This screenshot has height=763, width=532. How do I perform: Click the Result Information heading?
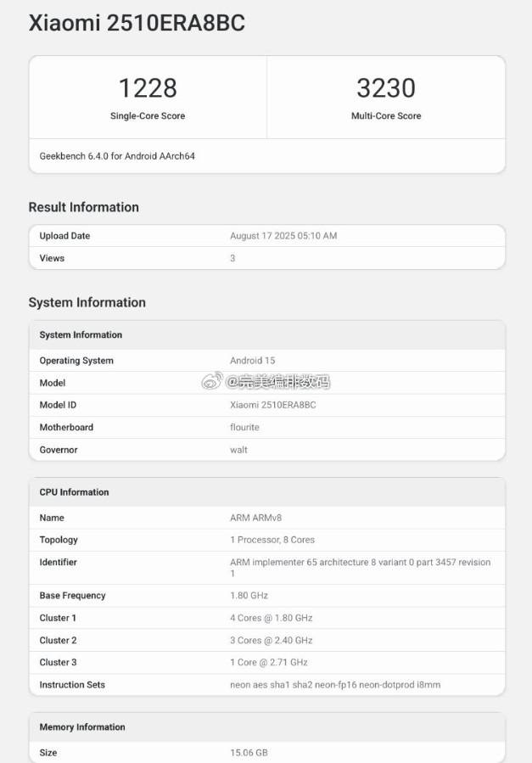tap(83, 207)
